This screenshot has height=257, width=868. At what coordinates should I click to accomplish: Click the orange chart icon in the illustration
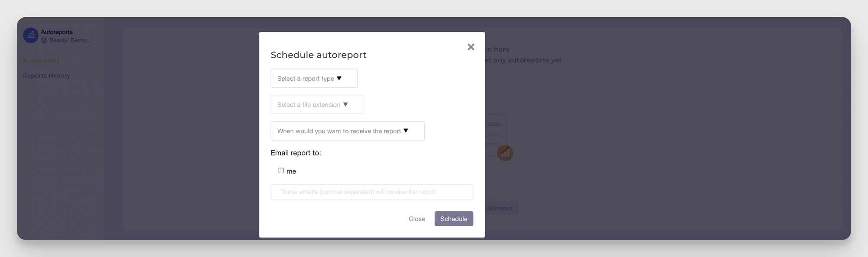coord(505,153)
